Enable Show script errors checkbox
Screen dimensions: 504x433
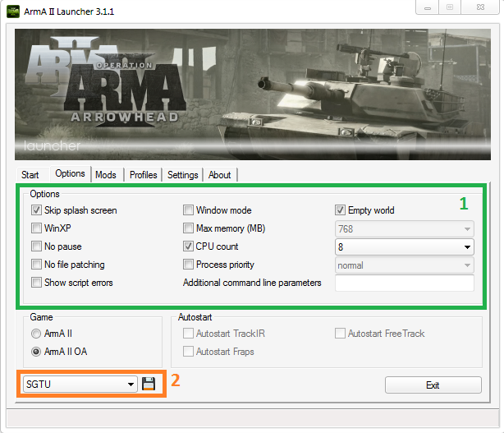point(36,282)
